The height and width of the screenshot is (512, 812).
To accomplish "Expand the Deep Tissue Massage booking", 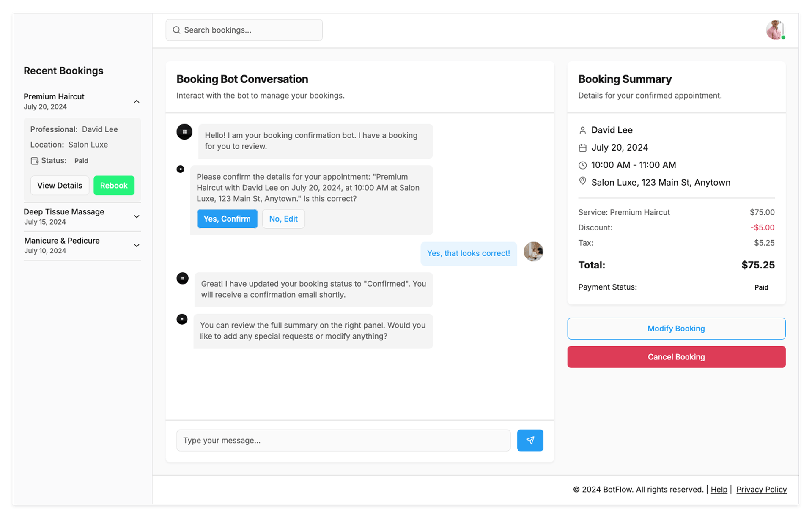I will click(x=137, y=216).
